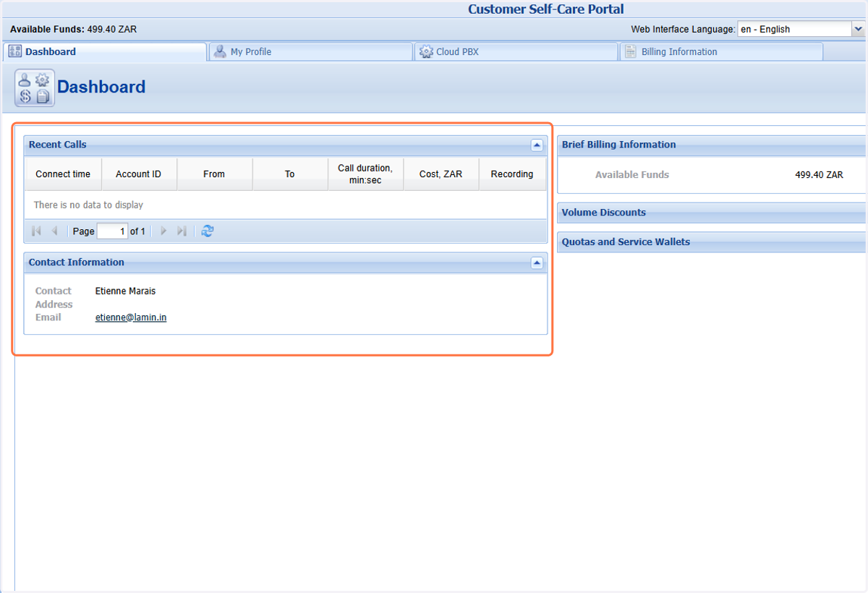Viewport: 868px width, 593px height.
Task: Click the Cloud PBX gear icon
Action: (x=426, y=51)
